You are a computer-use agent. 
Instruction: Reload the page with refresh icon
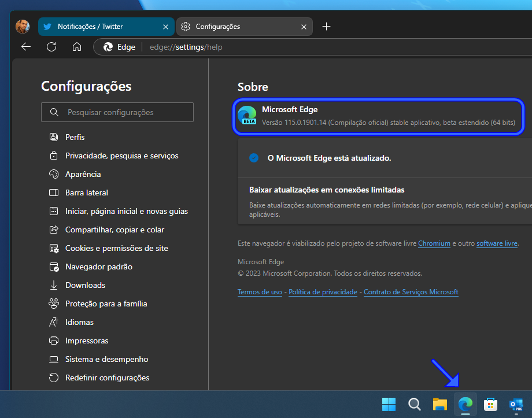pos(51,47)
